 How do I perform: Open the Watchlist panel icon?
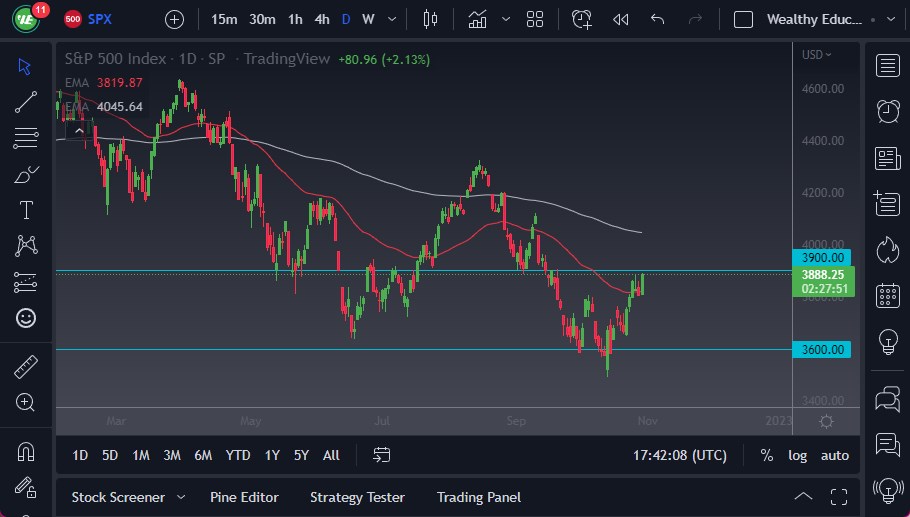[887, 66]
